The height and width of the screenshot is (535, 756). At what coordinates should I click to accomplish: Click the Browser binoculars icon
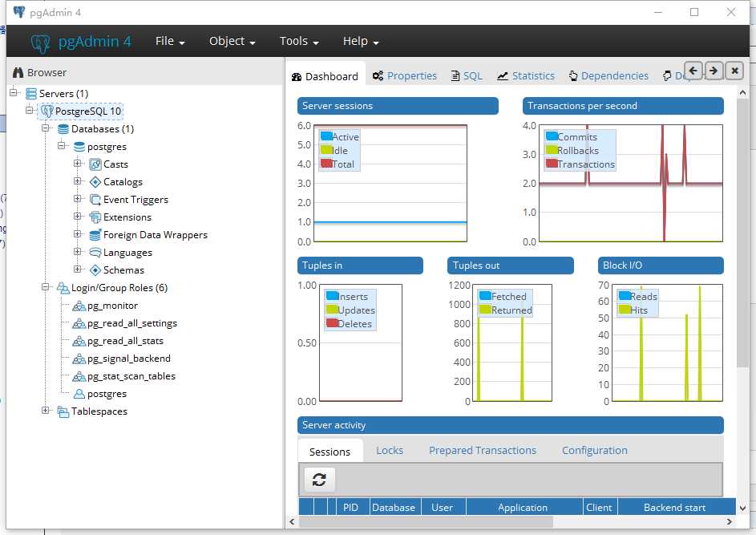point(18,73)
